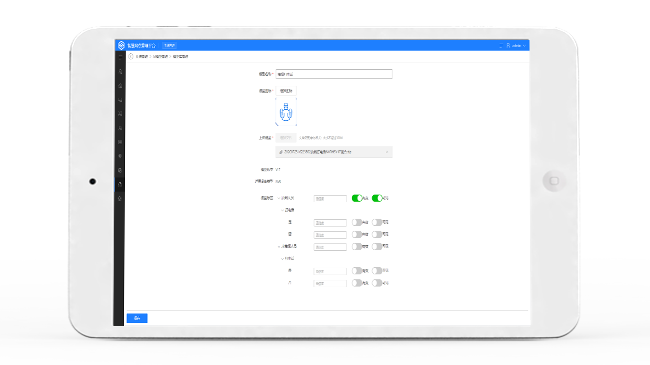650x365 pixels.
Task: Click the paperclip icon on uploaded file row
Action: coord(281,152)
